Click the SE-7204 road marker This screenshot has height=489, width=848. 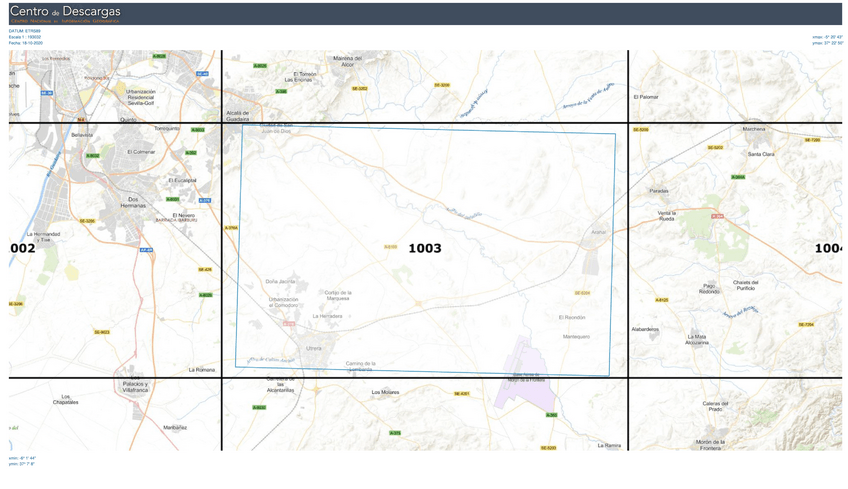click(806, 325)
